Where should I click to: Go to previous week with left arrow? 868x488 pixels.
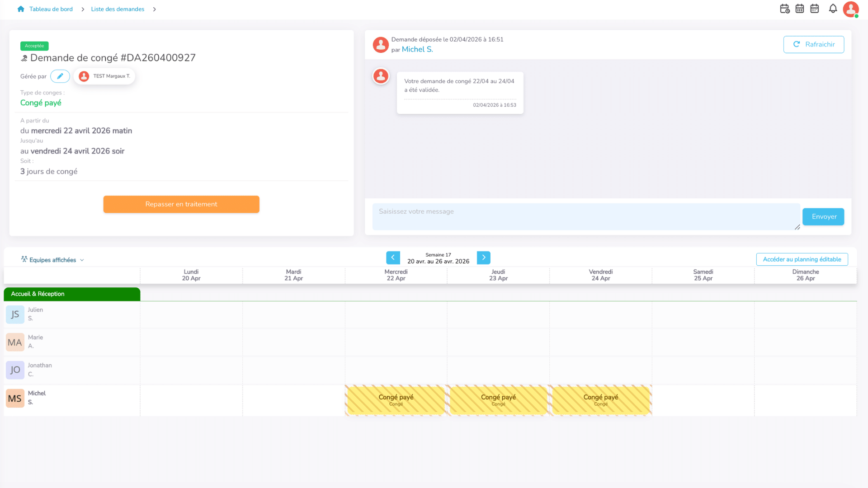coord(393,258)
